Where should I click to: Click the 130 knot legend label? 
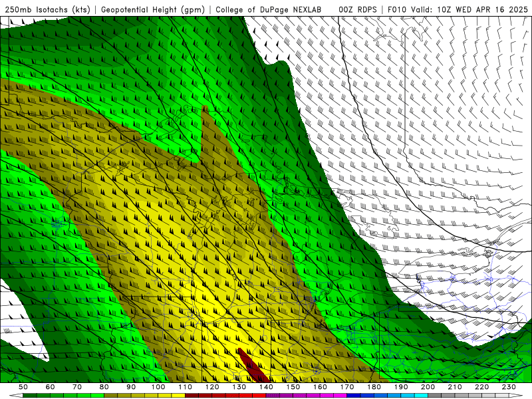(239, 387)
